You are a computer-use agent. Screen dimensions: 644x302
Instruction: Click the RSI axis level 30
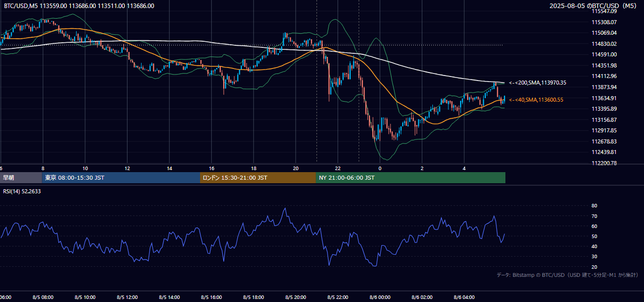(594, 257)
